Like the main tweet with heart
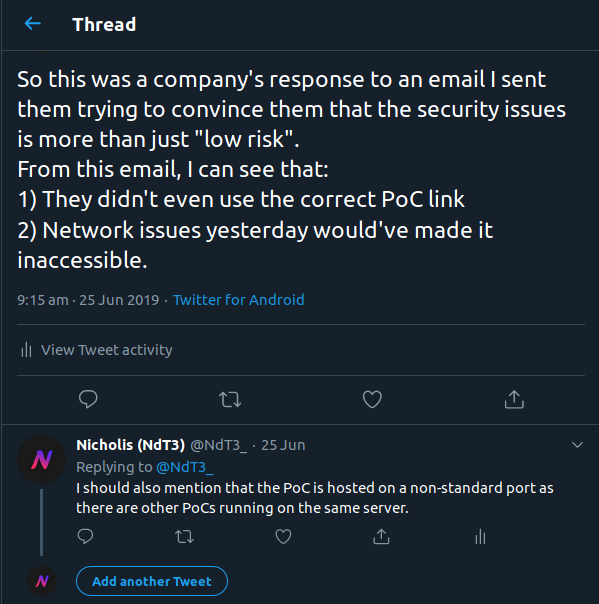The width and height of the screenshot is (599, 604). click(372, 399)
